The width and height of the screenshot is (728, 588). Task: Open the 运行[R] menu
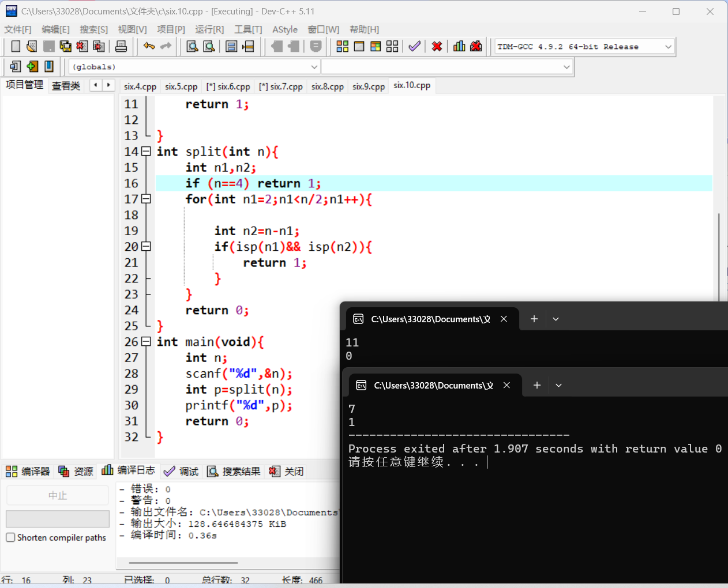[209, 29]
